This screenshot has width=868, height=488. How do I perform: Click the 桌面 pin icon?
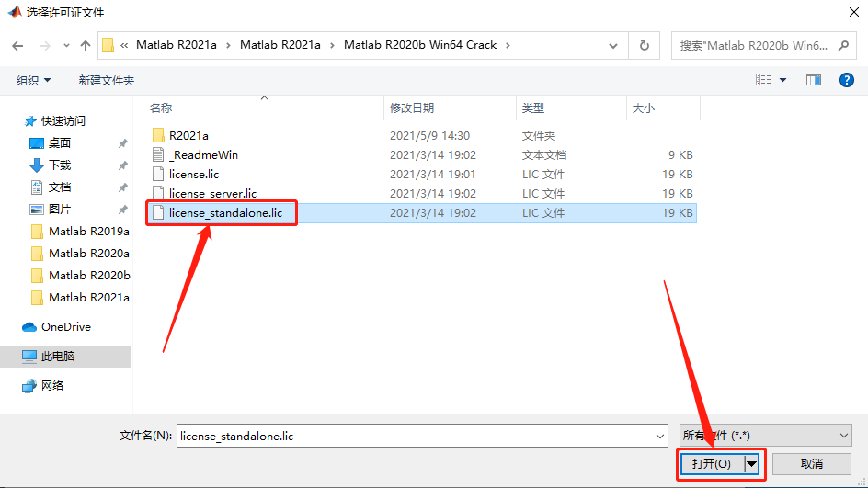pyautogui.click(x=123, y=143)
